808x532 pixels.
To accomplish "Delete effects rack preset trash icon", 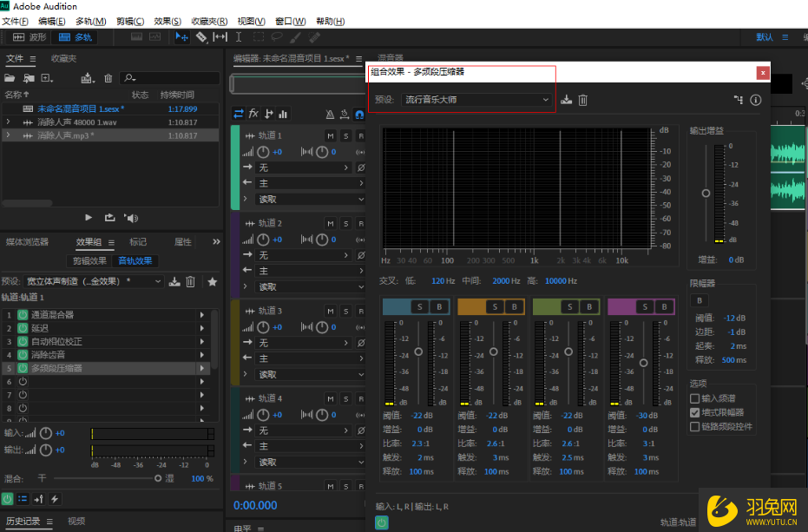I will coord(191,281).
